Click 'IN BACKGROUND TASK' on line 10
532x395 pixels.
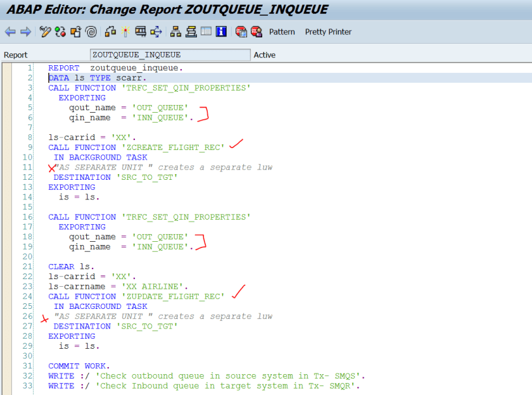(x=101, y=158)
